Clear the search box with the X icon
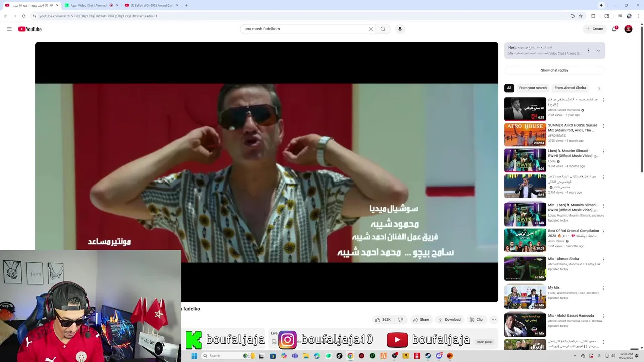The image size is (644, 362). coord(371,29)
